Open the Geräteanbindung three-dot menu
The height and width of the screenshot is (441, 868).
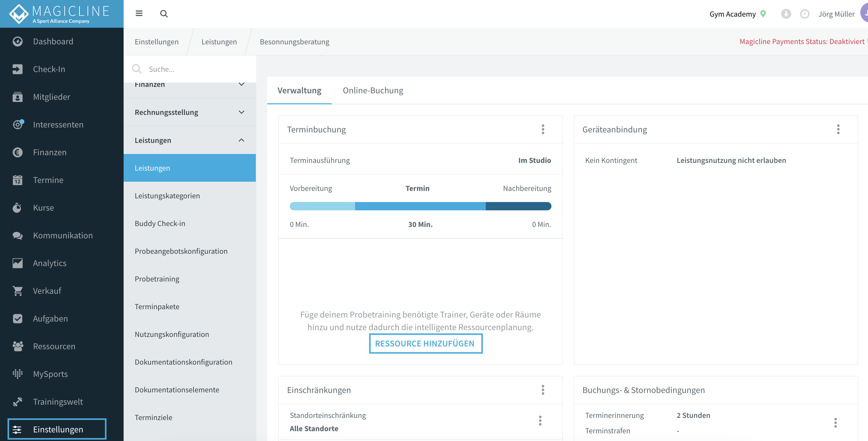(x=838, y=129)
